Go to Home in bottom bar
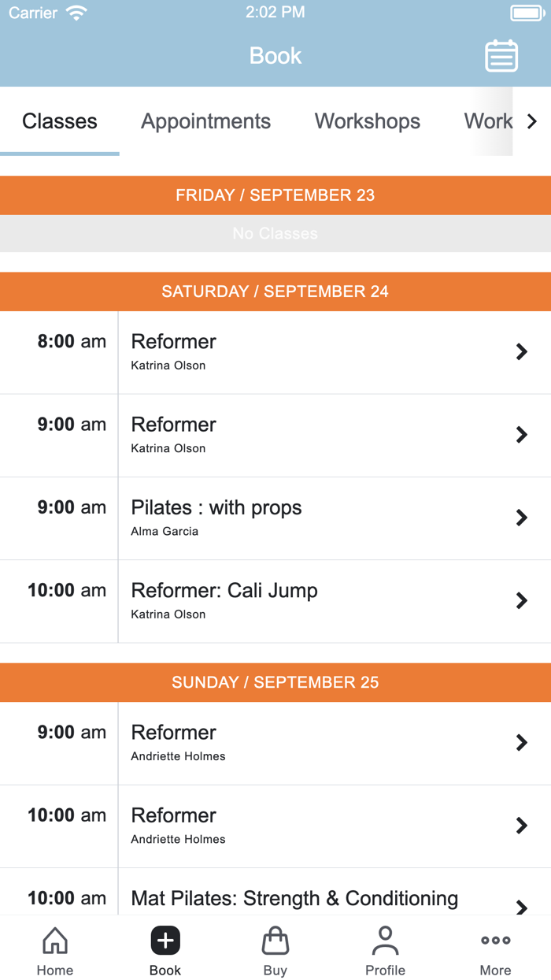This screenshot has width=551, height=980. (55, 941)
